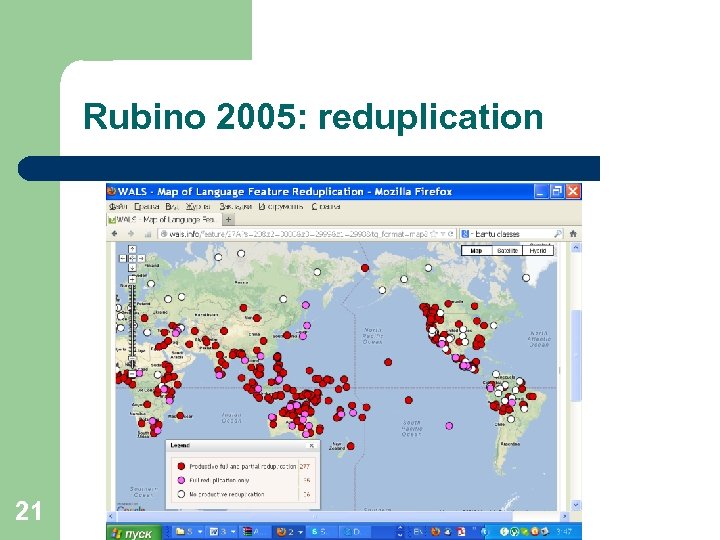Click the red marker near Bering Strait
This screenshot has width=720, height=540.
tap(365, 268)
